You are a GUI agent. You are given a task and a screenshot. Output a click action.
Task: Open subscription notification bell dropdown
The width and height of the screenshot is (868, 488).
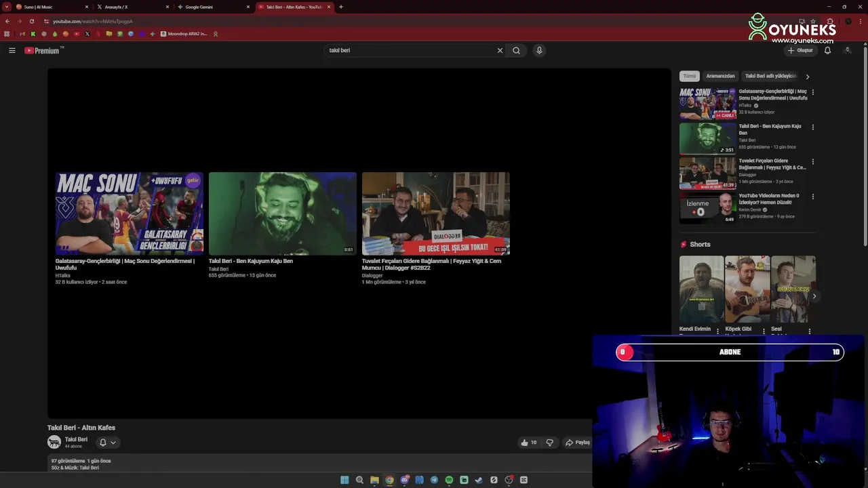pos(108,443)
